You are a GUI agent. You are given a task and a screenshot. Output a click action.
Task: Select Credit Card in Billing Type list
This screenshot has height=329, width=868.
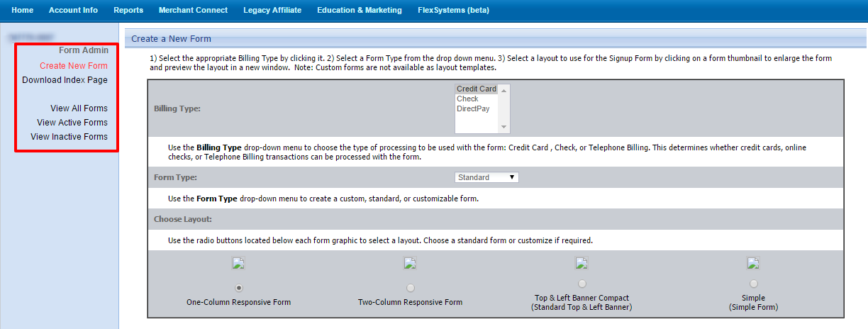(x=476, y=89)
